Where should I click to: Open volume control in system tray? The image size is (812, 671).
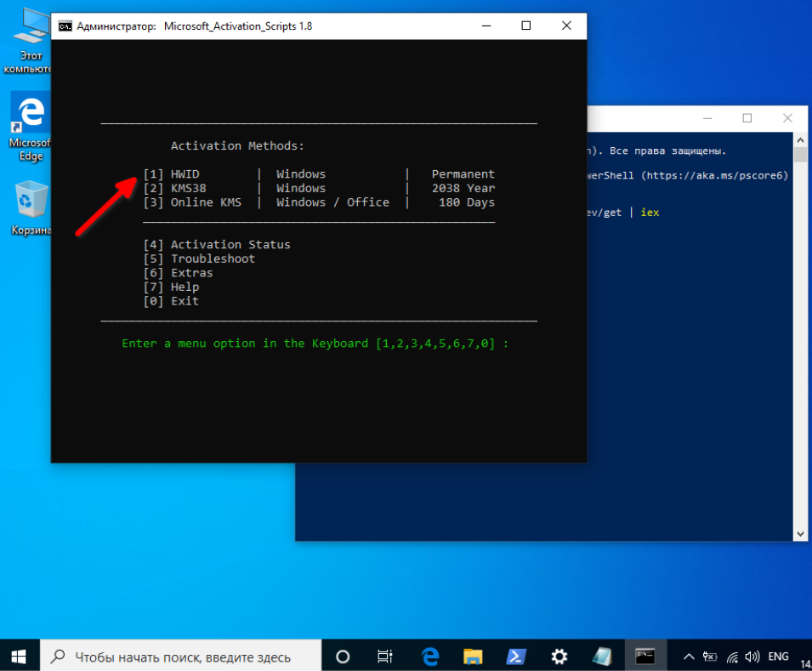[x=752, y=657]
